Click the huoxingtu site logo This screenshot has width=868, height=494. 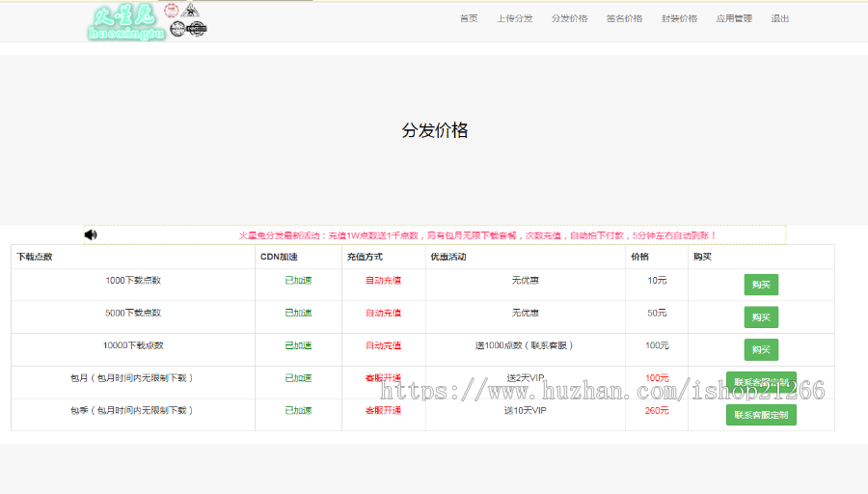click(x=148, y=22)
